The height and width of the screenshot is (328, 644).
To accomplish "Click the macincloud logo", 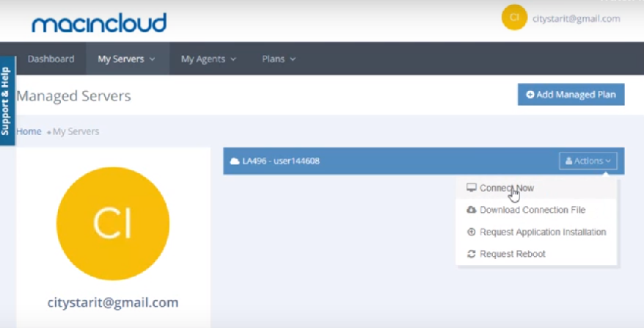I will pyautogui.click(x=99, y=23).
